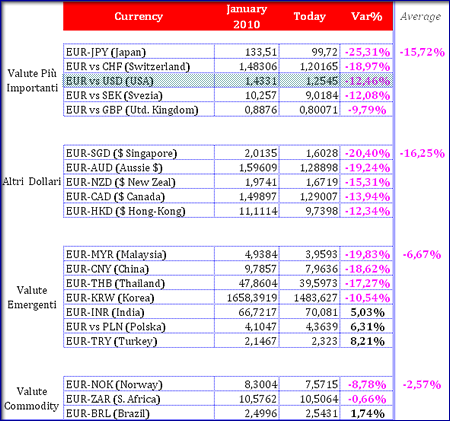Select the 0,80071 GBP today value
The width and height of the screenshot is (450, 421).
(310, 110)
